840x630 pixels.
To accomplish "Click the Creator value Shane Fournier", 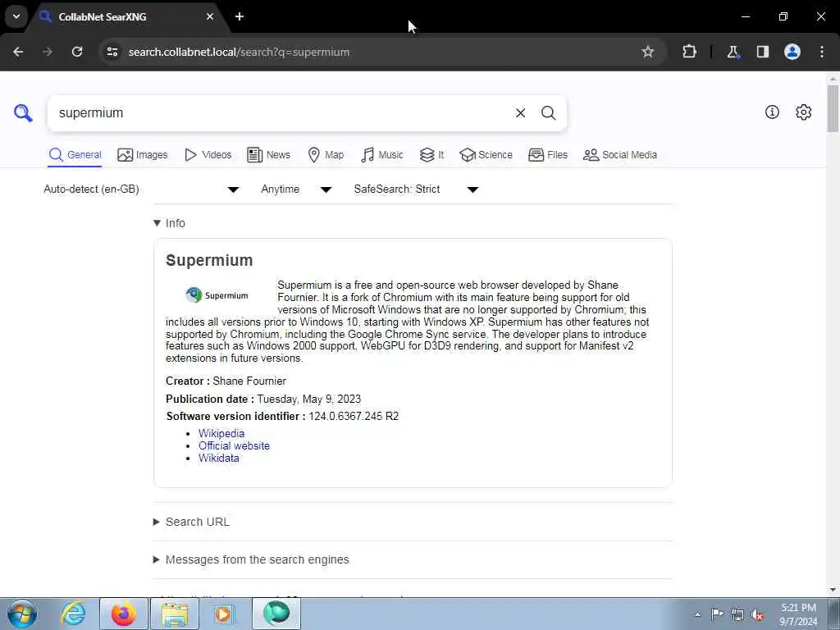I will (249, 381).
